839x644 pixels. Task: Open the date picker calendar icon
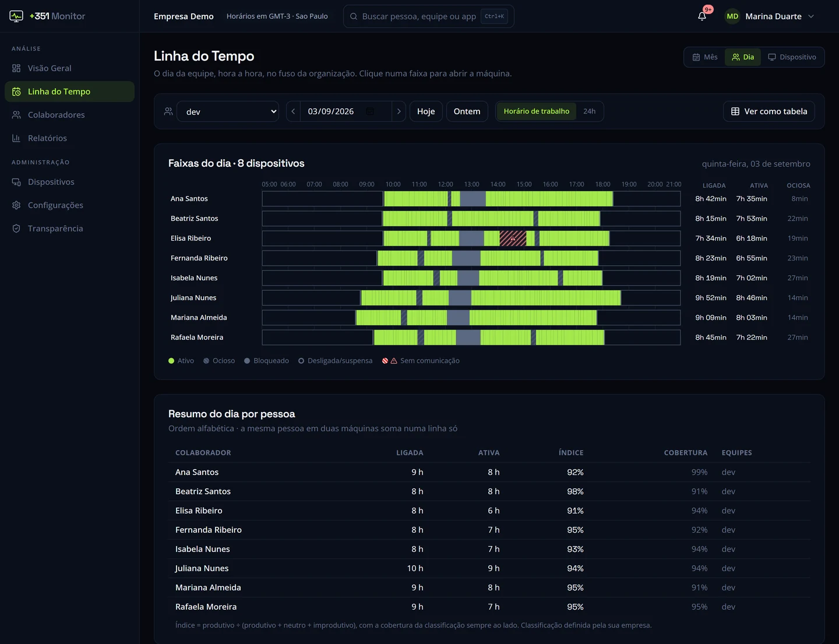tap(370, 111)
